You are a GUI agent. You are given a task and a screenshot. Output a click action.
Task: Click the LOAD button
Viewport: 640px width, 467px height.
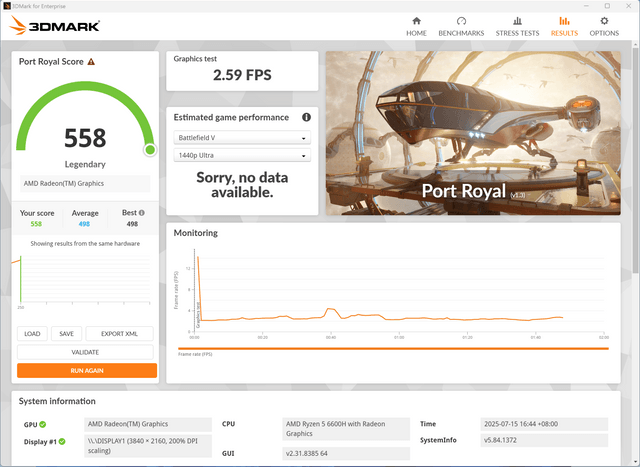click(x=32, y=334)
